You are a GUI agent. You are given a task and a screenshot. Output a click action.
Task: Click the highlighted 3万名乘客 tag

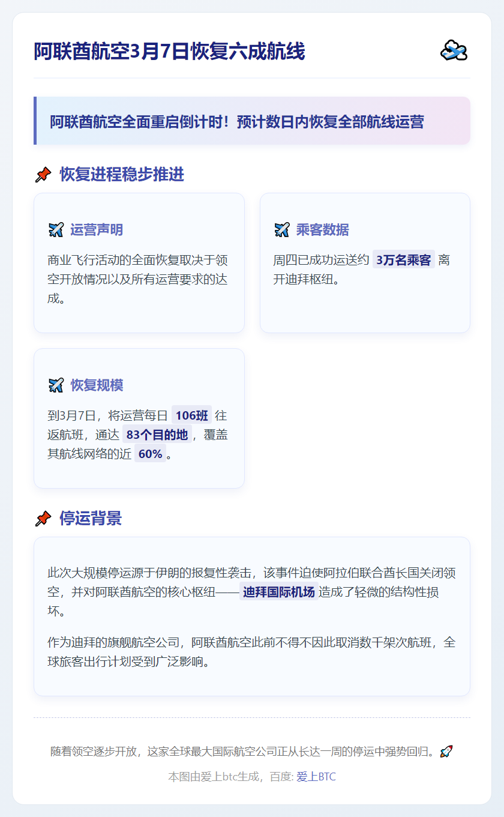pos(404,260)
